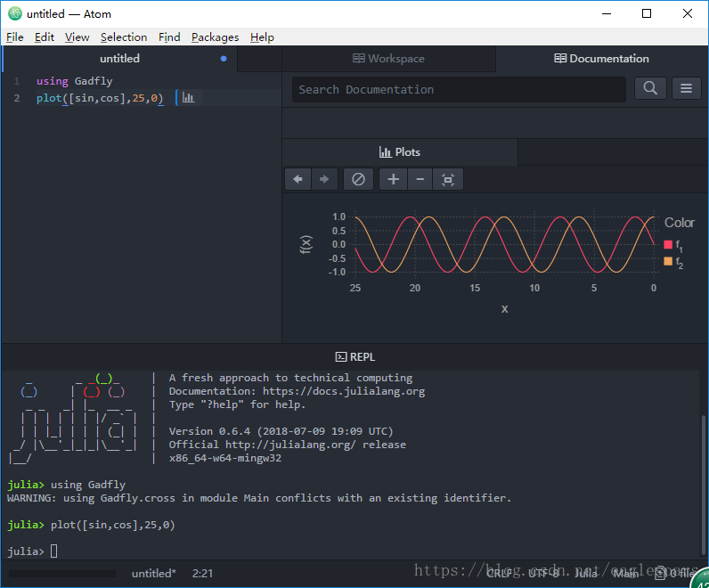Zoom out of plot with minus button
This screenshot has height=588, width=709.
pyautogui.click(x=420, y=180)
